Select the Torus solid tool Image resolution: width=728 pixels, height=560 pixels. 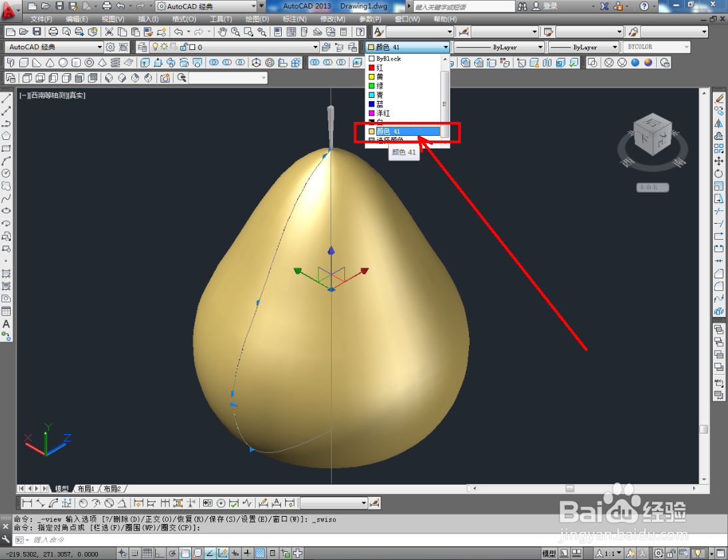89,63
